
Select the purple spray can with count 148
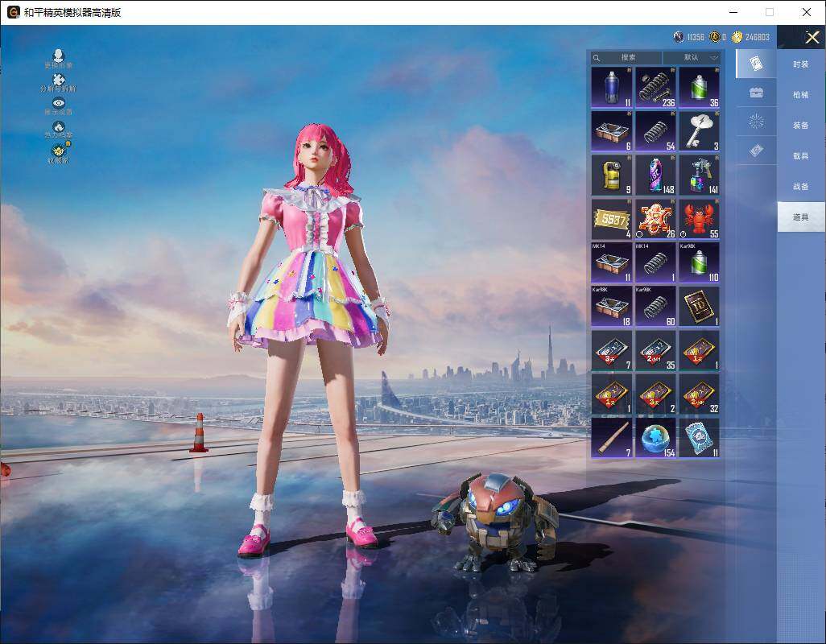pos(655,175)
